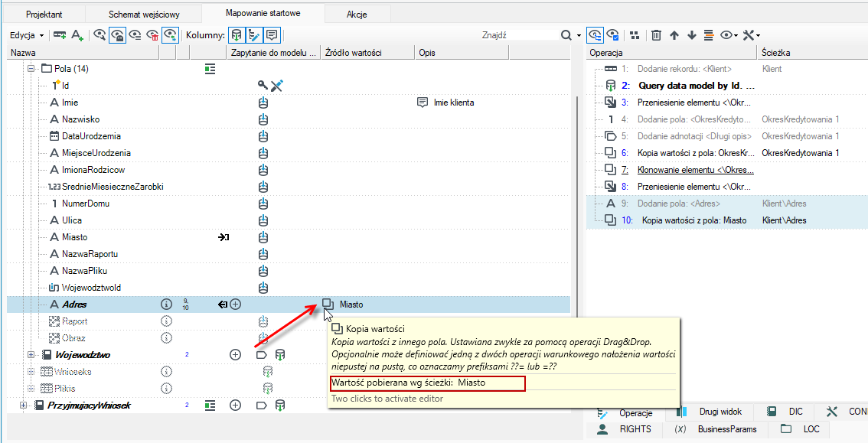Open the Edycja dropdown menu
868x443 pixels.
click(x=27, y=35)
